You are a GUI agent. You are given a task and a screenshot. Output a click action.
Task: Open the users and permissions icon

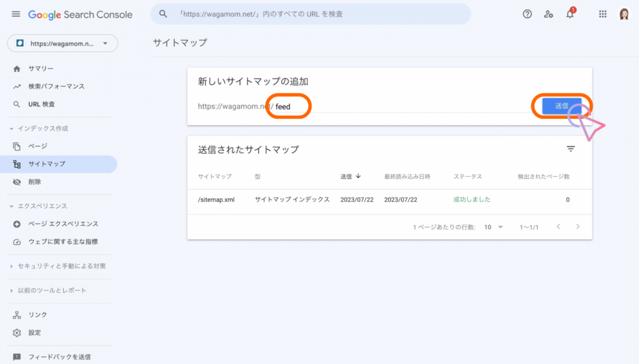click(x=549, y=14)
